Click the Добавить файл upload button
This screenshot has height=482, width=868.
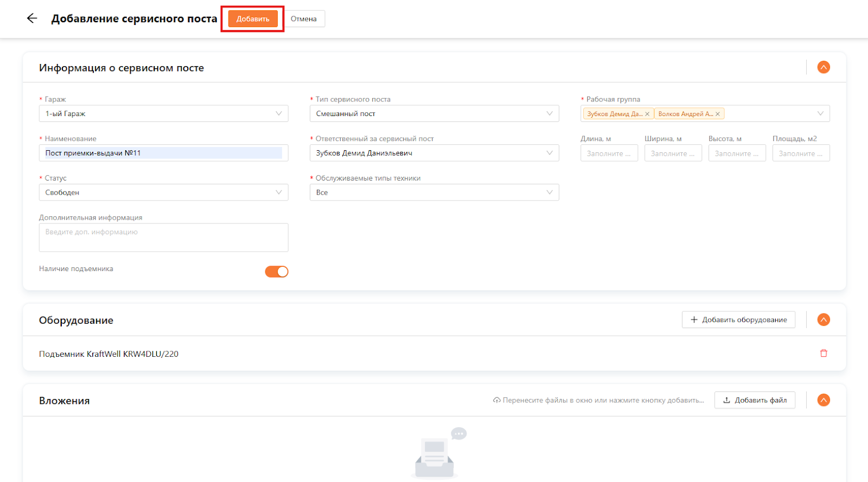755,400
